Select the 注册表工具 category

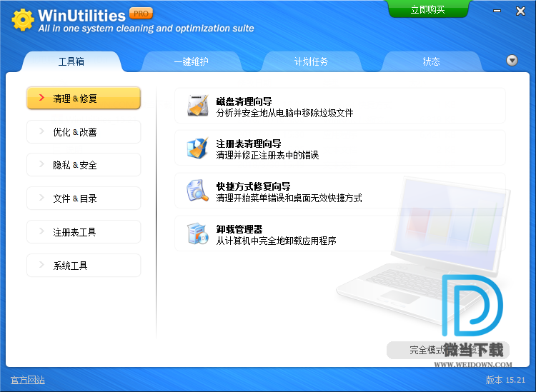[84, 232]
